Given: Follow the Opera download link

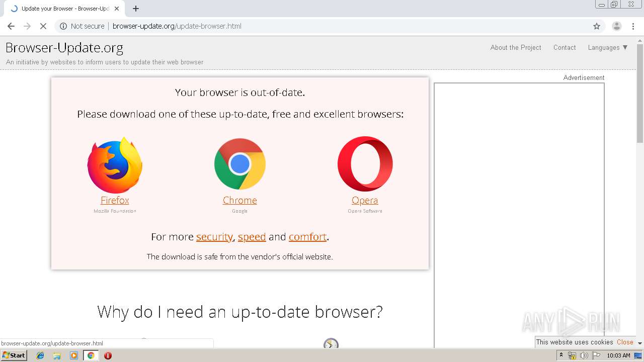Looking at the screenshot, I should 365,200.
